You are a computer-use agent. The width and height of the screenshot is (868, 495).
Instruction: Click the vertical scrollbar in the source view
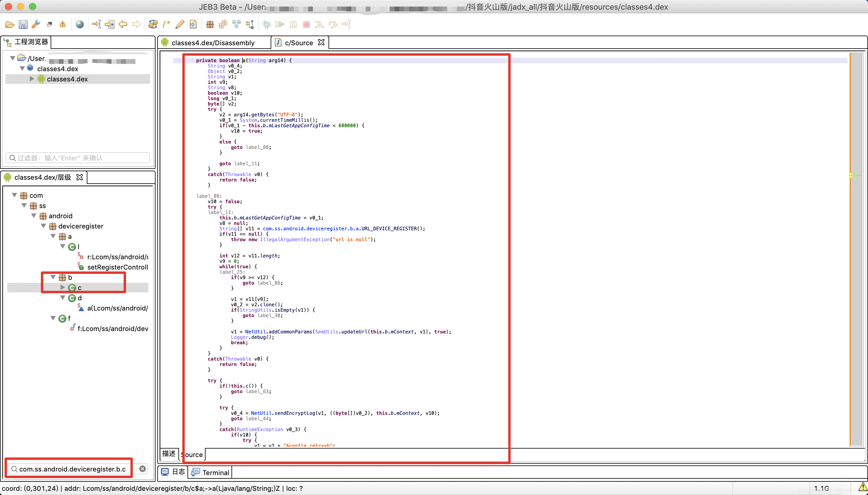(x=856, y=272)
